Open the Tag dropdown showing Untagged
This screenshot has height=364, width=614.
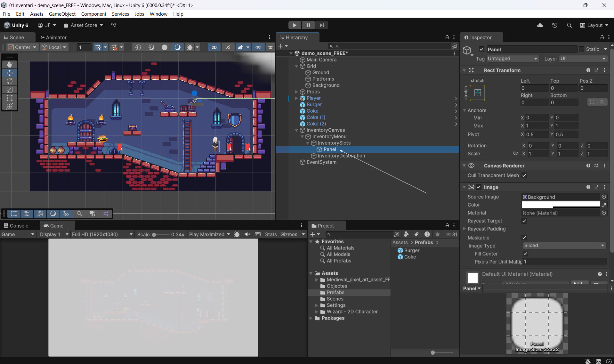tap(512, 59)
